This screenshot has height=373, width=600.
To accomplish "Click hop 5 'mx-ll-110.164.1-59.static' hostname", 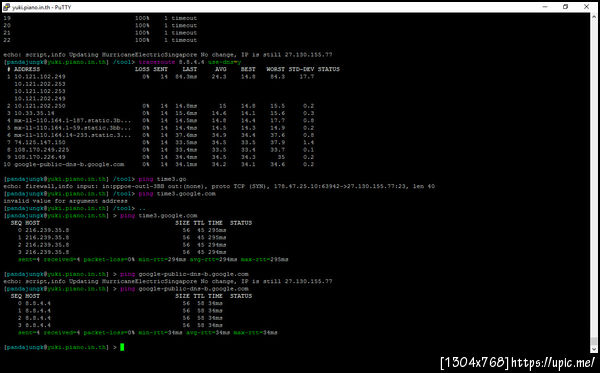I will point(72,128).
